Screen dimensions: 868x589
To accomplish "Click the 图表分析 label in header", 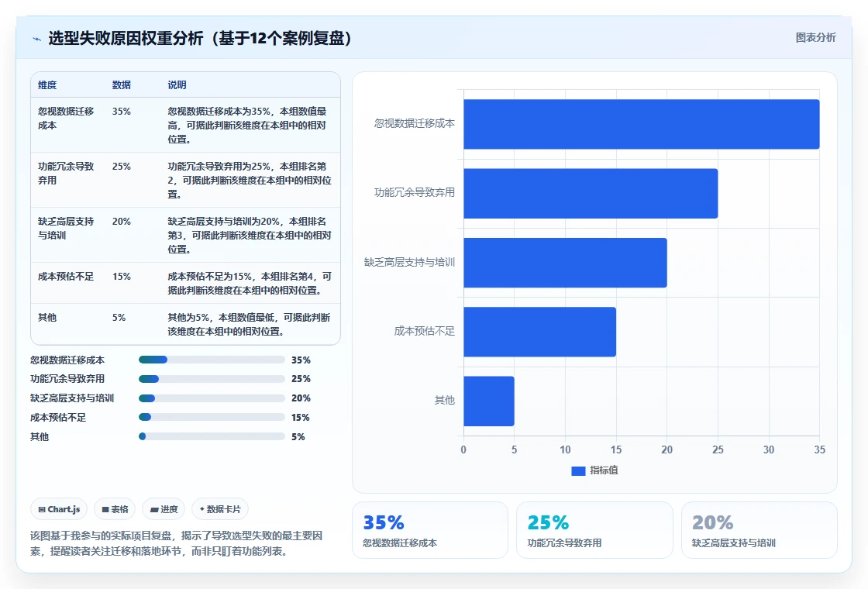I will point(815,38).
